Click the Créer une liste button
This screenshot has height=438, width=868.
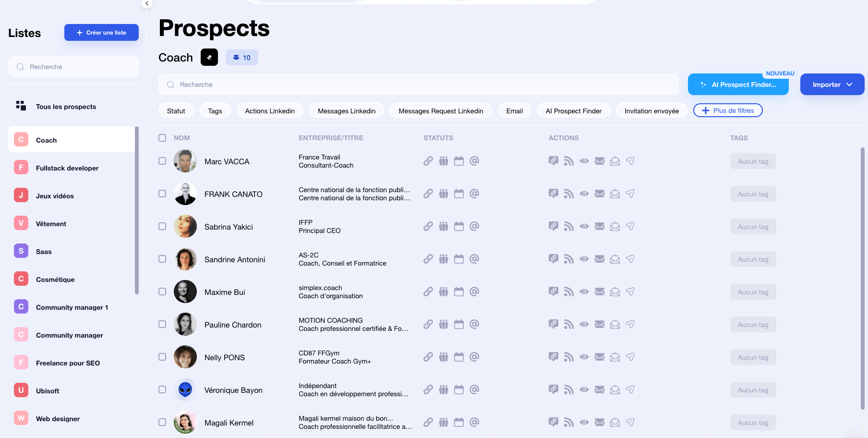pyautogui.click(x=101, y=33)
